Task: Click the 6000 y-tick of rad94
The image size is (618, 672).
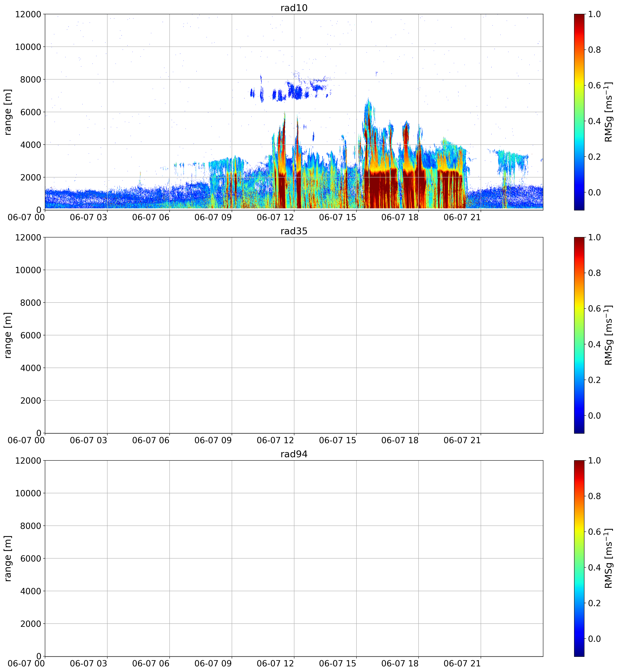Action: click(31, 558)
